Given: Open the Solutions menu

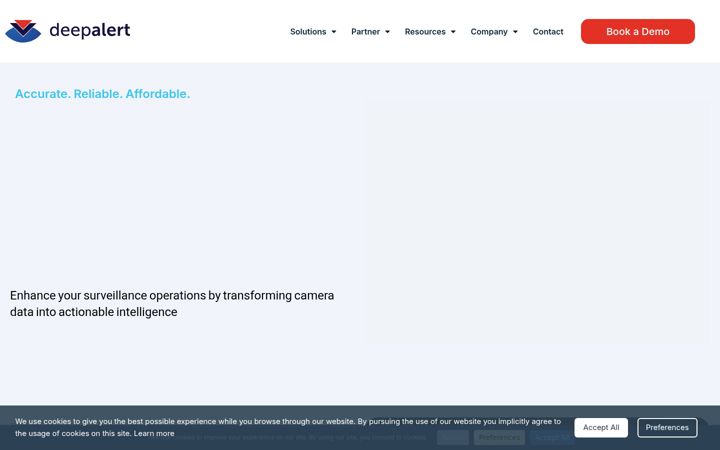Looking at the screenshot, I should point(308,32).
